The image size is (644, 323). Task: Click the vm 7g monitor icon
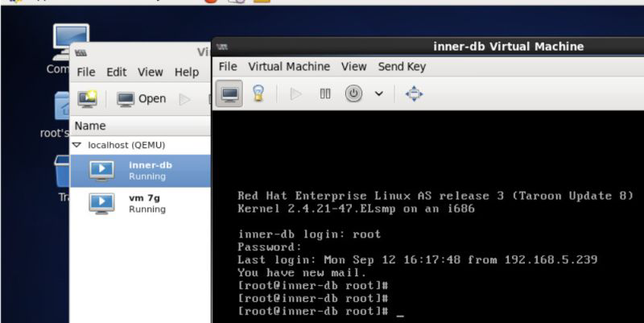[x=101, y=204]
